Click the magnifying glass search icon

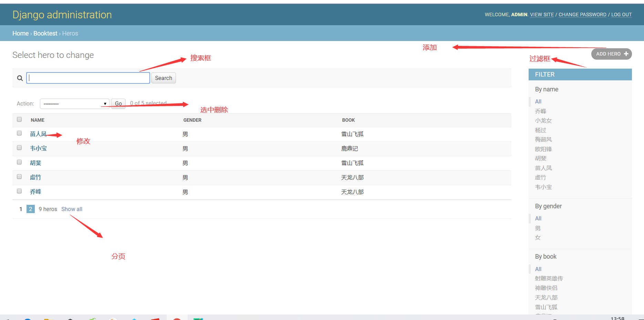click(20, 78)
